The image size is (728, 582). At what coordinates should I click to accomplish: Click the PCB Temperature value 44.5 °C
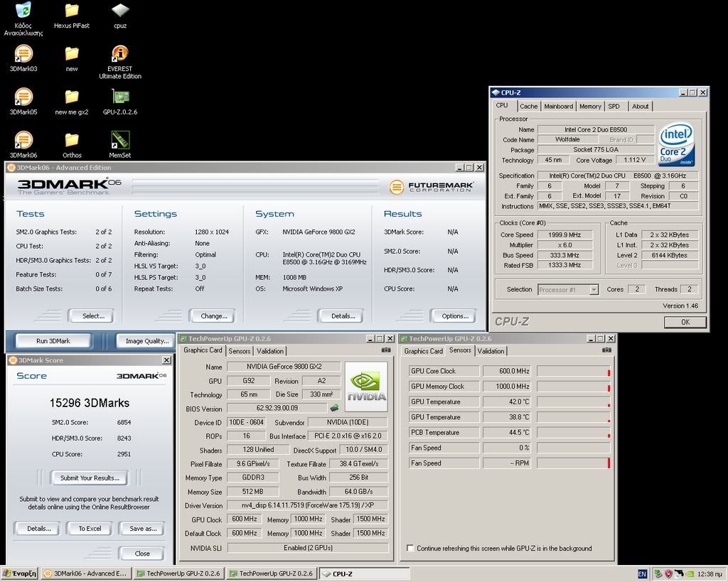tap(508, 433)
